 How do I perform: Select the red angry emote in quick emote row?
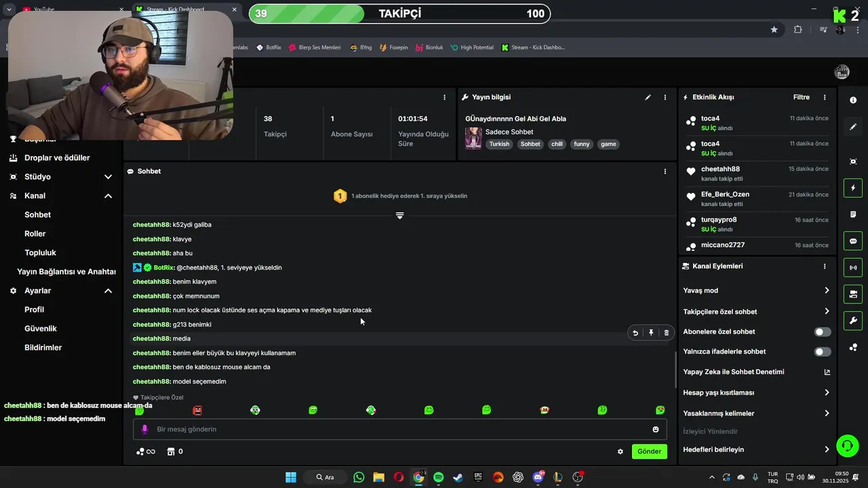[x=197, y=410]
